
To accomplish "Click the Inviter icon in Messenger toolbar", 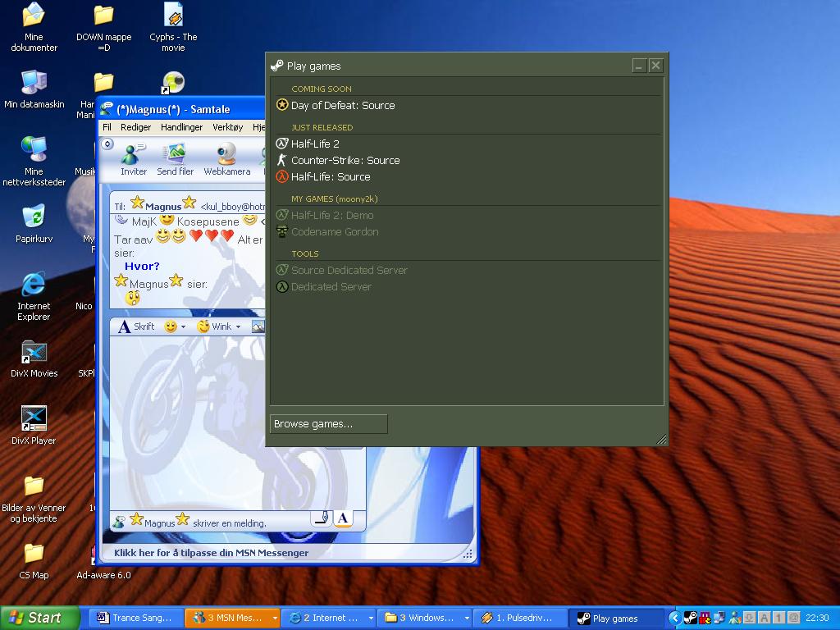I will (134, 159).
